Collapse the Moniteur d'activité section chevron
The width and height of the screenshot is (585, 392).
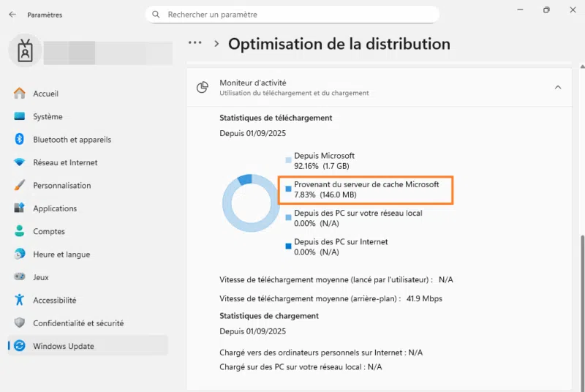click(x=558, y=88)
